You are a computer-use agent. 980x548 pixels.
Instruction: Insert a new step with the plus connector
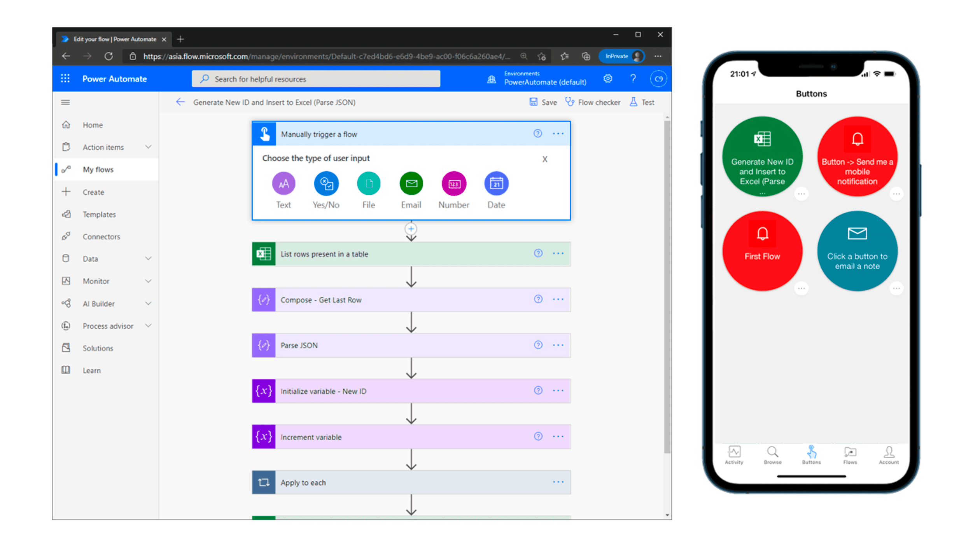tap(411, 229)
